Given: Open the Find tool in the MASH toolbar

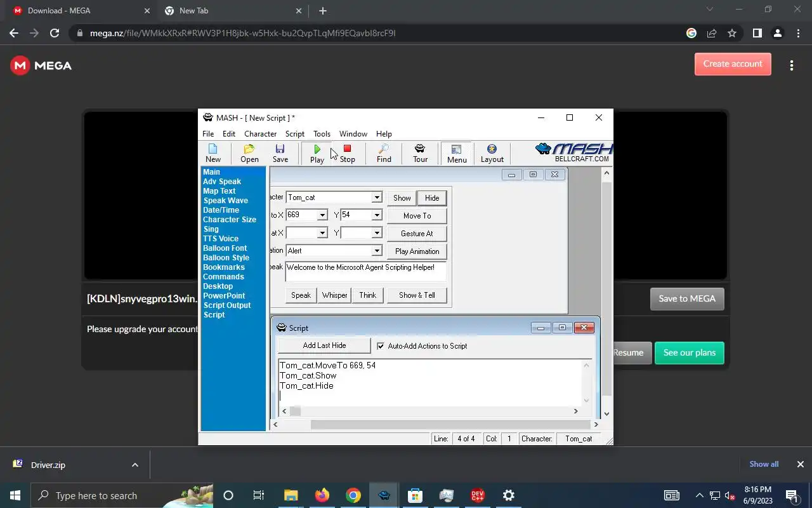Looking at the screenshot, I should click(384, 153).
